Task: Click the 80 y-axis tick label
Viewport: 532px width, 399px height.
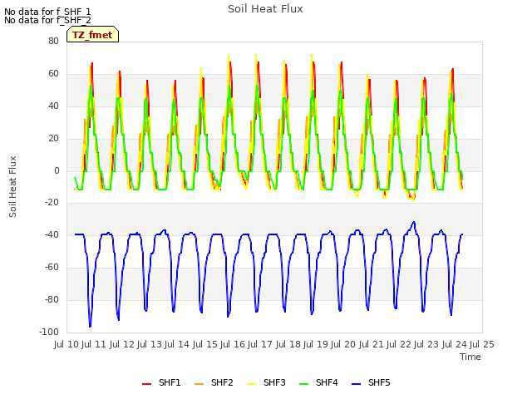Action: 53,42
